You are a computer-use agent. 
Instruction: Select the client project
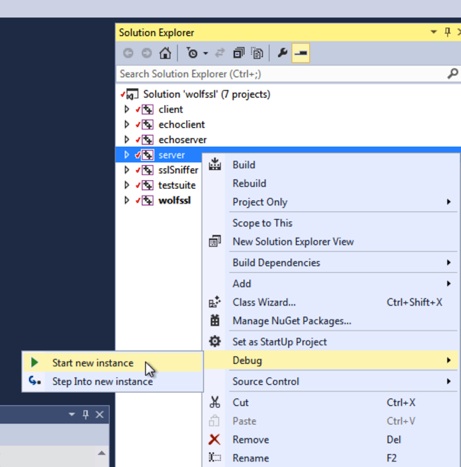pos(171,109)
